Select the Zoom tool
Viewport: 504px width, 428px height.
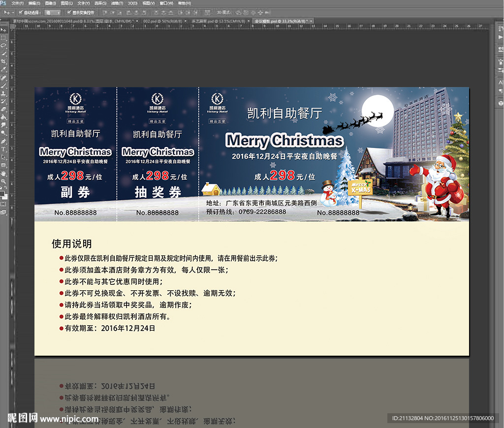[3, 181]
